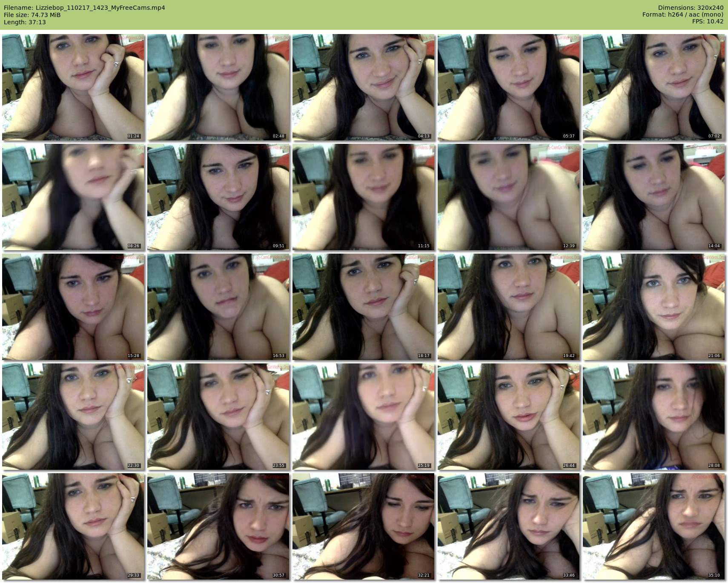Click the thumbnail at 04:13
The image size is (728, 583).
click(x=364, y=87)
